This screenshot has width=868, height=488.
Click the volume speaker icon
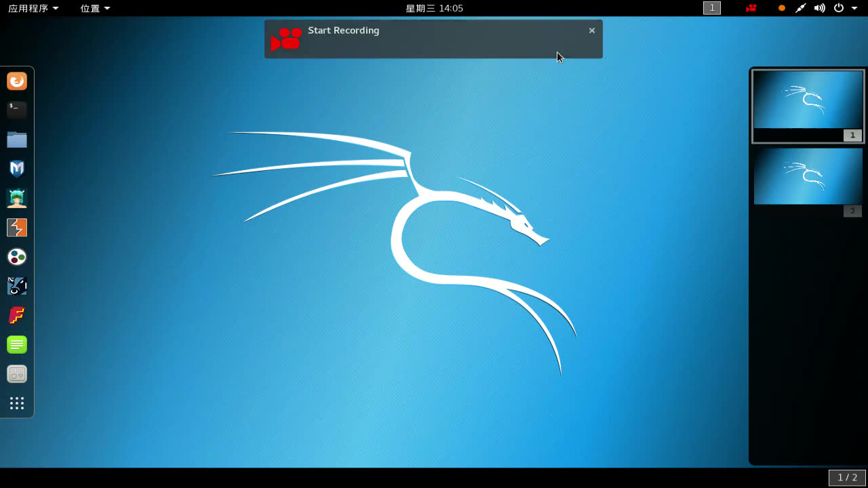(x=820, y=8)
